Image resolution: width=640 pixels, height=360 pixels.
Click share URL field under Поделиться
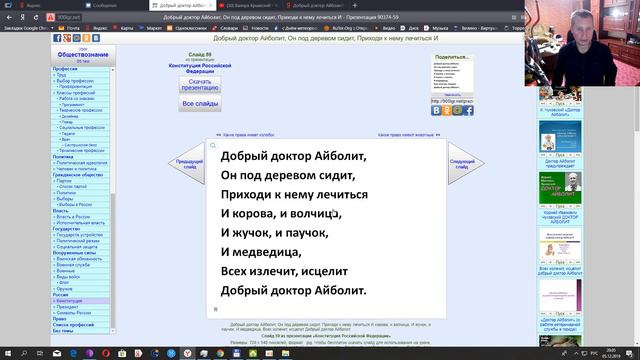click(452, 101)
